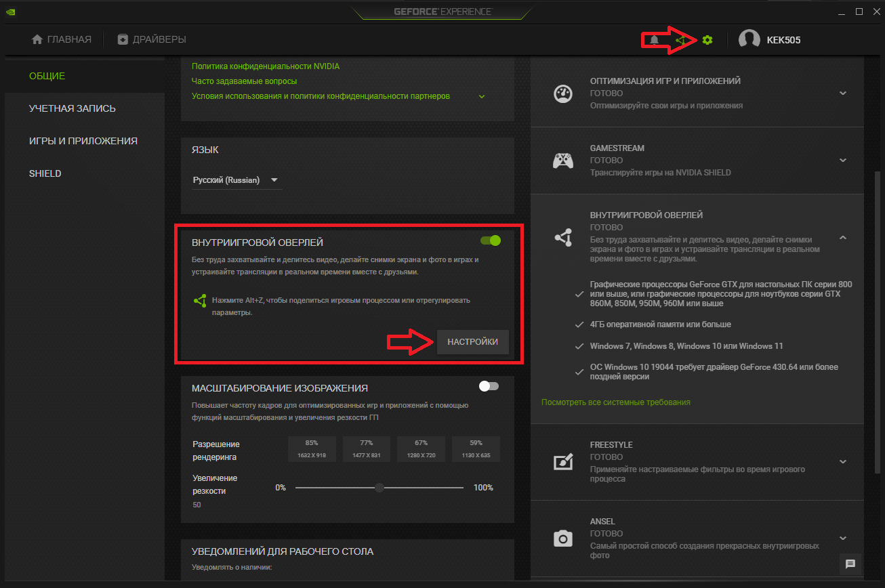Expand the Ansel section chevron
885x588 pixels.
click(x=843, y=539)
